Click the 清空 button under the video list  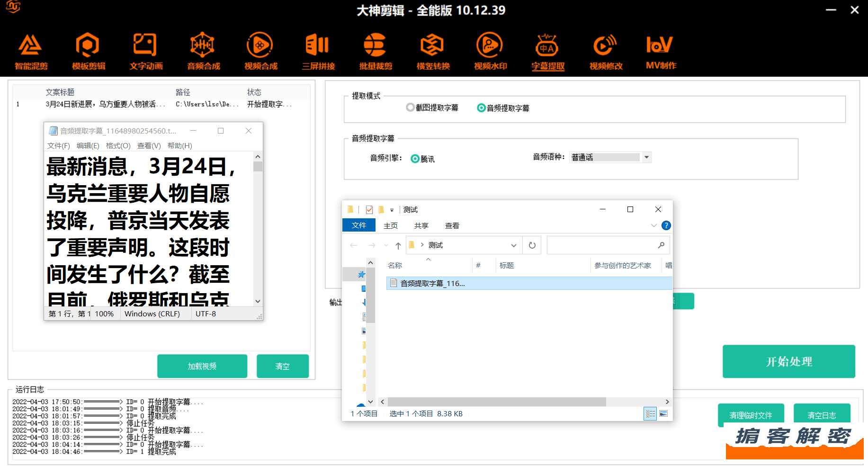pyautogui.click(x=283, y=366)
